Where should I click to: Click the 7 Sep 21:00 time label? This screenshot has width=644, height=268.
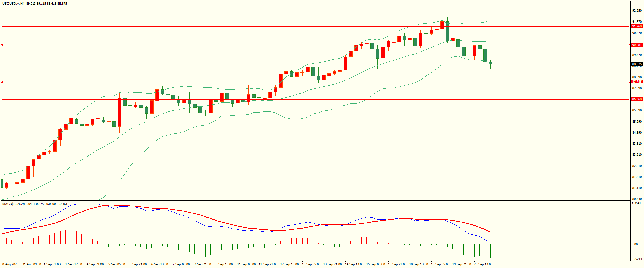click(x=203, y=264)
